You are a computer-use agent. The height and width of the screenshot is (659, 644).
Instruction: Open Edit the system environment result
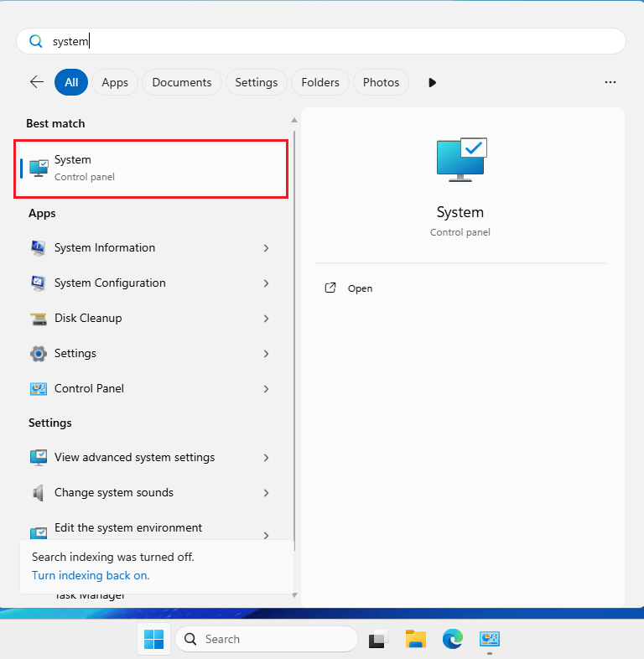coord(151,530)
